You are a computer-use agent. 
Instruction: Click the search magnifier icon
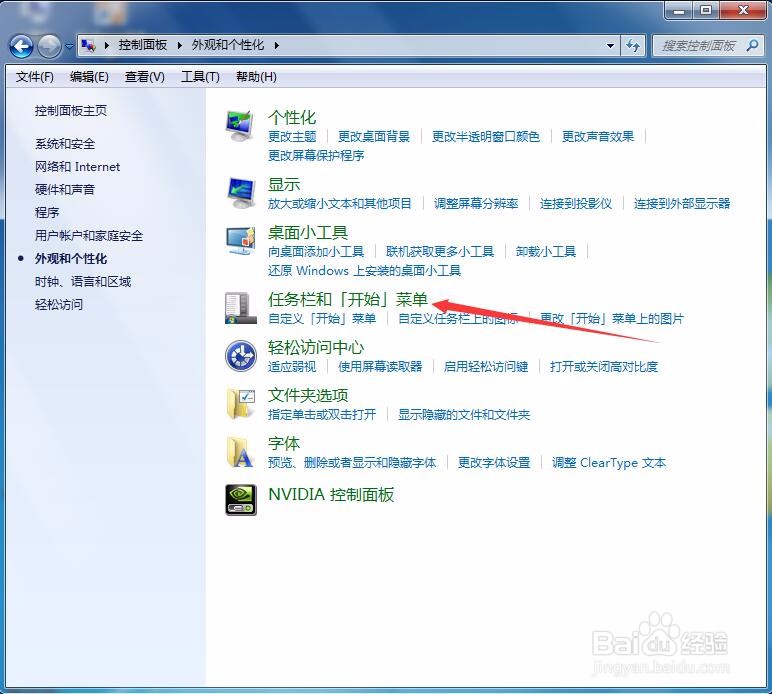pyautogui.click(x=752, y=45)
